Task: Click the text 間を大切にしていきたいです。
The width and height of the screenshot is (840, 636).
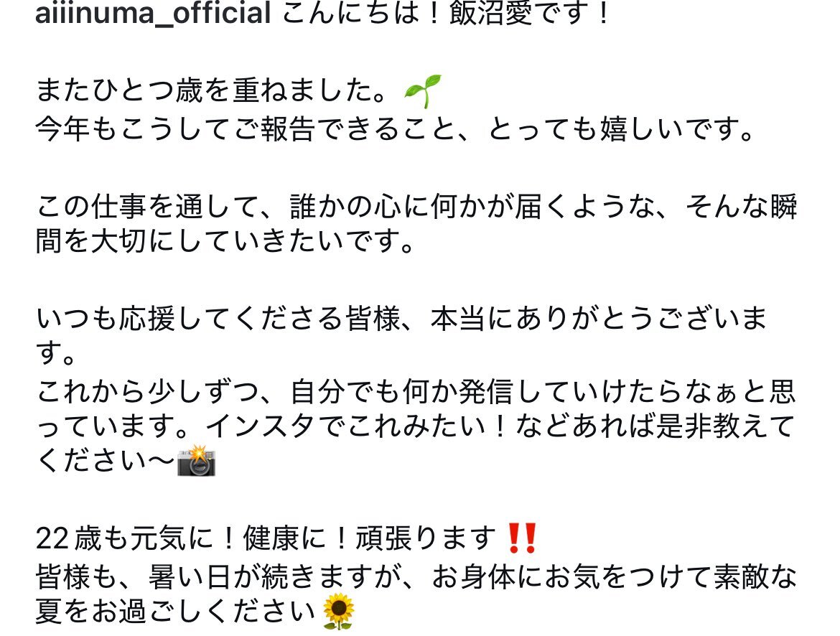Action: 225,240
